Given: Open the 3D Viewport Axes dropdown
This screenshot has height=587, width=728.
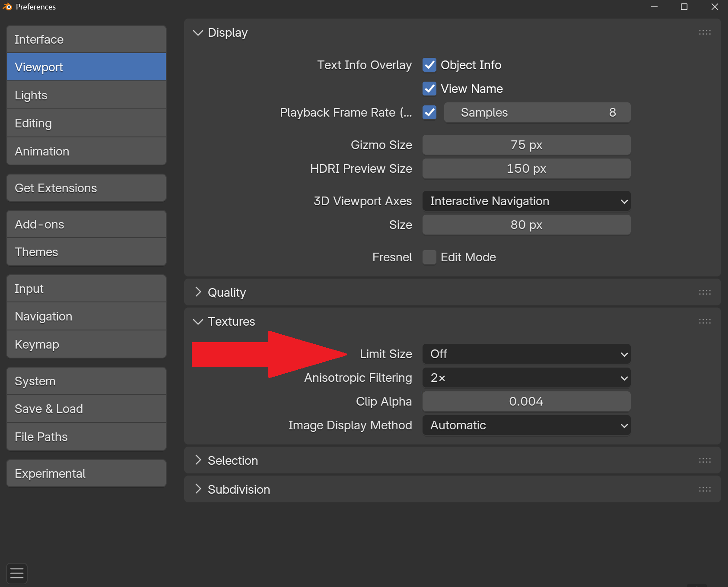Looking at the screenshot, I should (x=526, y=201).
